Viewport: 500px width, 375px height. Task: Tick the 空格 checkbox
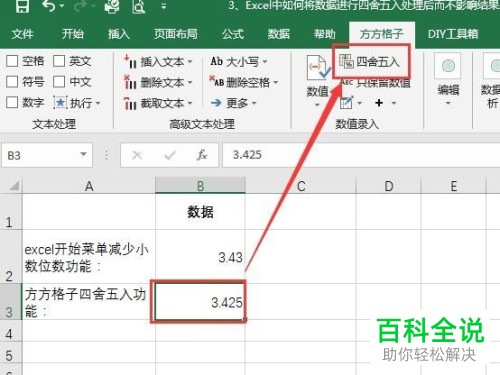12,61
